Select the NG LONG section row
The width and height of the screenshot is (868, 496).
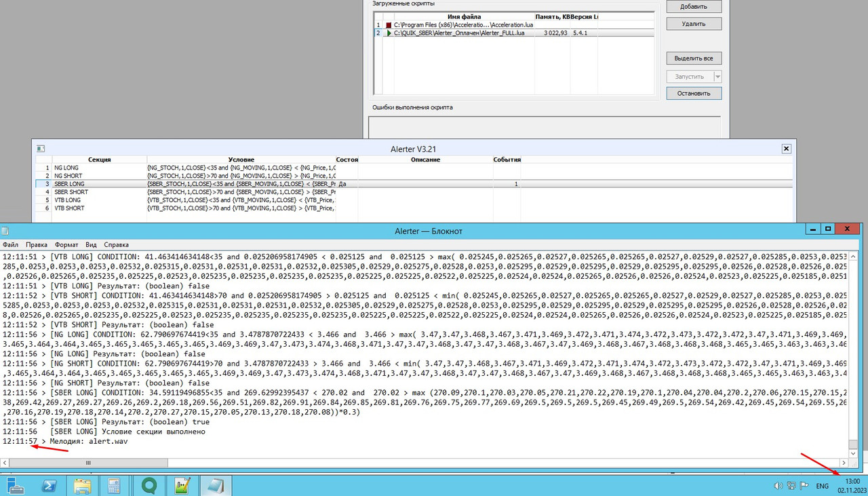[x=414, y=167]
